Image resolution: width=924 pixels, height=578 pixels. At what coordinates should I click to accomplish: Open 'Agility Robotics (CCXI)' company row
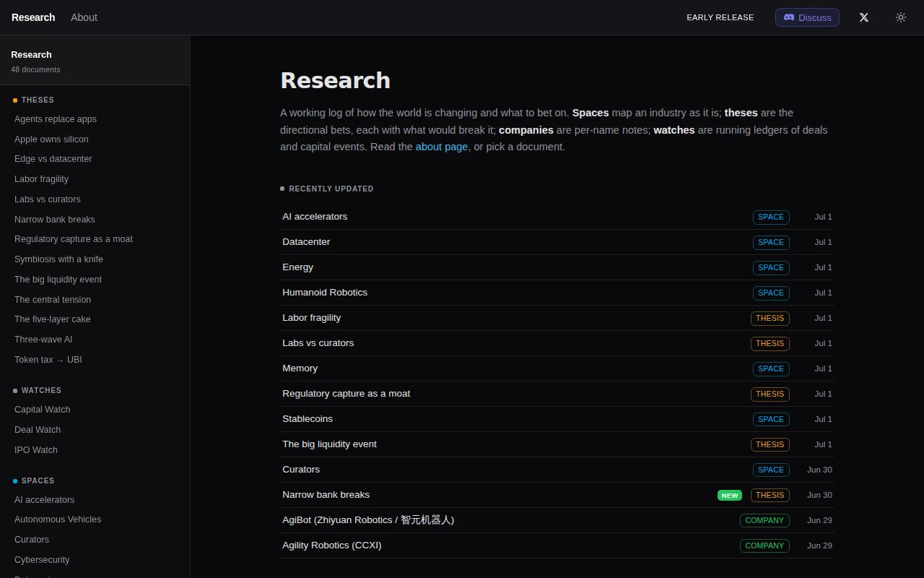(x=557, y=545)
